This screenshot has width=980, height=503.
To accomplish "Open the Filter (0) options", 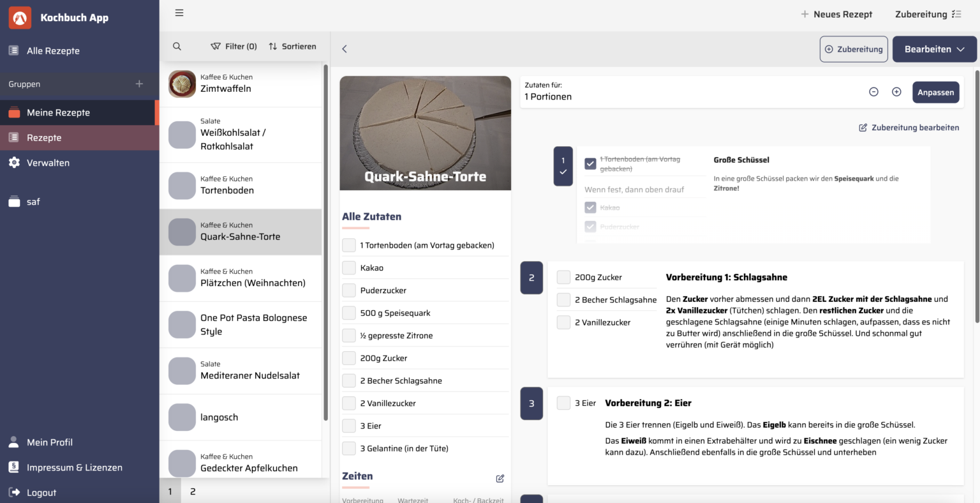I will (x=234, y=47).
